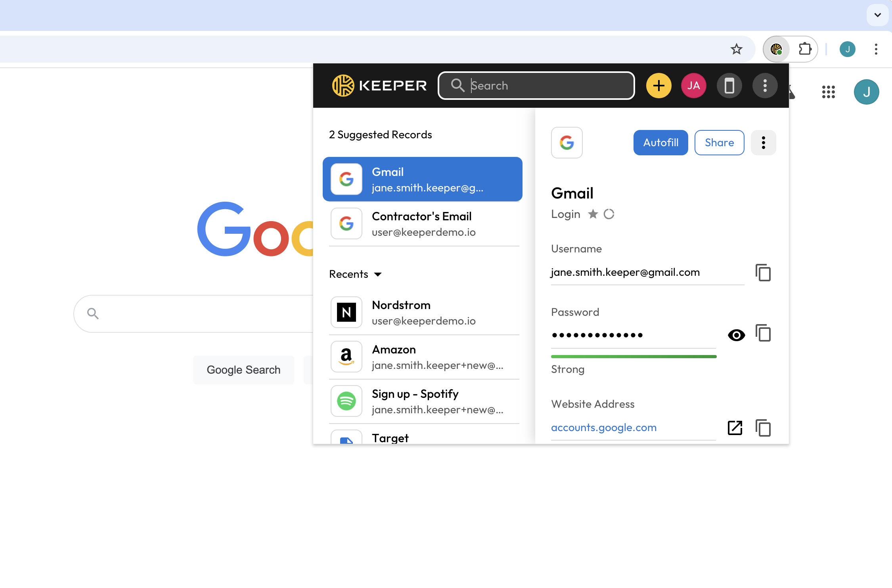Screen dimensions: 892x588
Task: Click the Share button
Action: [x=719, y=143]
